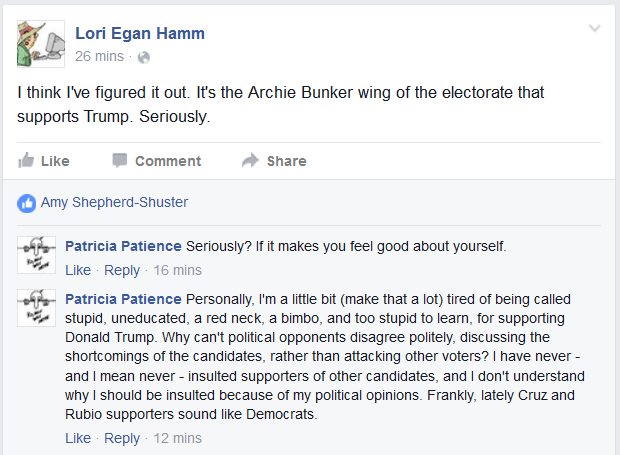Open the post's 26 mins timestamp
The image size is (620, 455).
(99, 56)
